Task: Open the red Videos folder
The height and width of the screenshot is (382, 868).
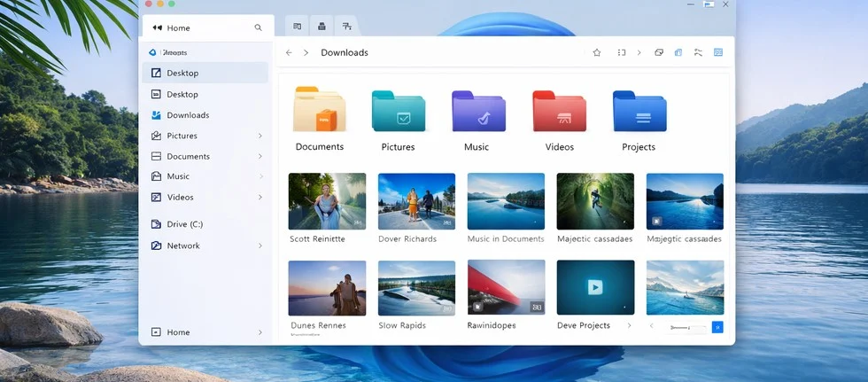Action: tap(559, 112)
